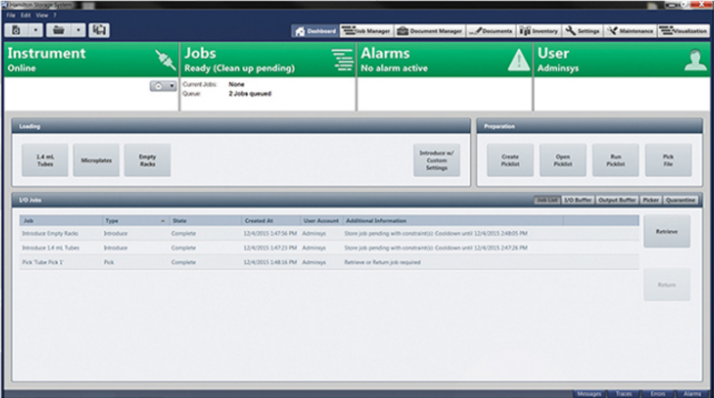This screenshot has height=398, width=714.
Task: Click the save-all toolbar icon
Action: click(99, 30)
